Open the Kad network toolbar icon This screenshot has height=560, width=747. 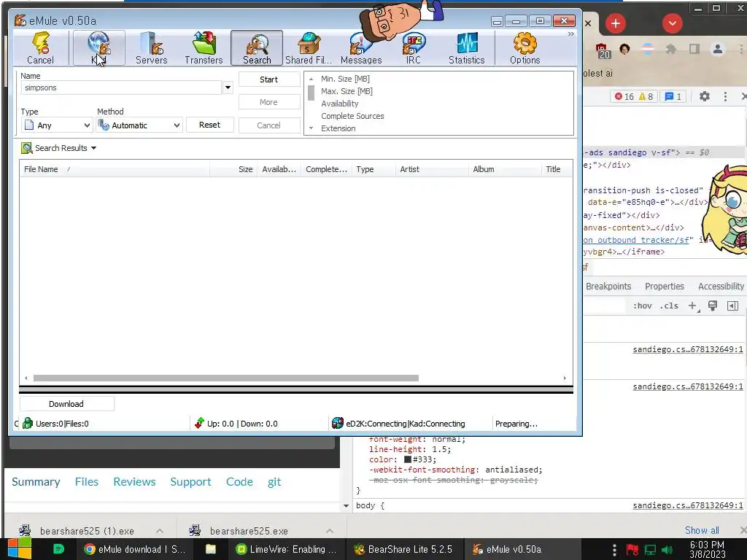coord(99,47)
